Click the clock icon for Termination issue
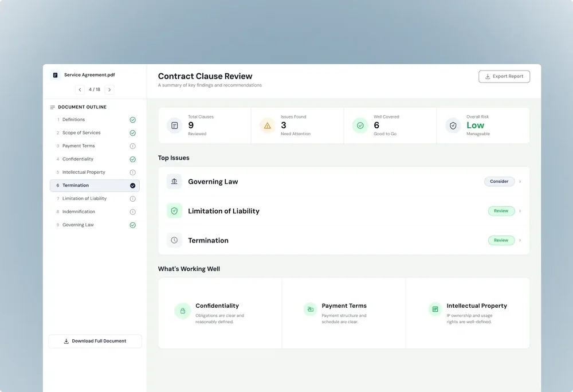 [174, 240]
